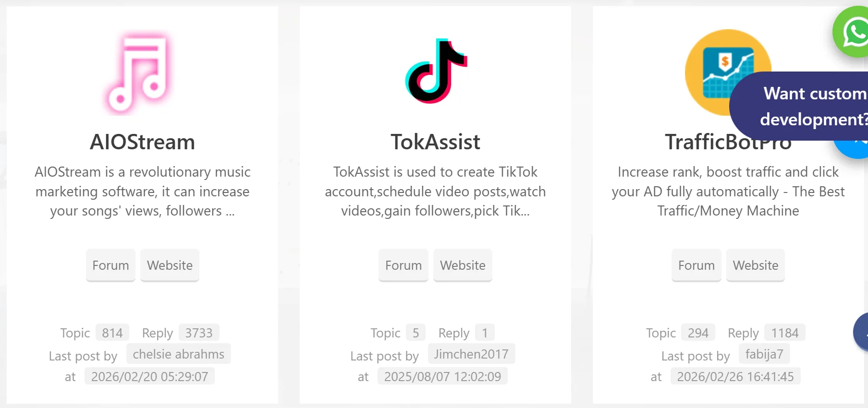The image size is (868, 408).
Task: Click the AIOStream pink music note icon
Action: 139,73
